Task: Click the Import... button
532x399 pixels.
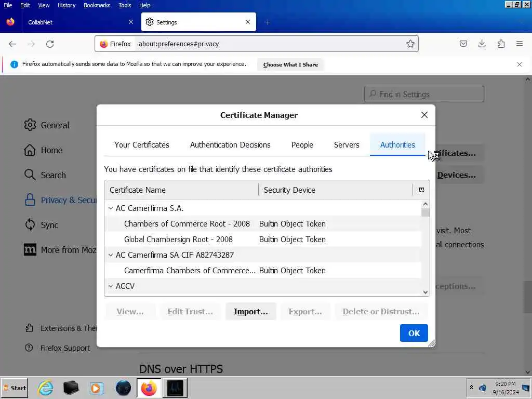Action: (251, 312)
